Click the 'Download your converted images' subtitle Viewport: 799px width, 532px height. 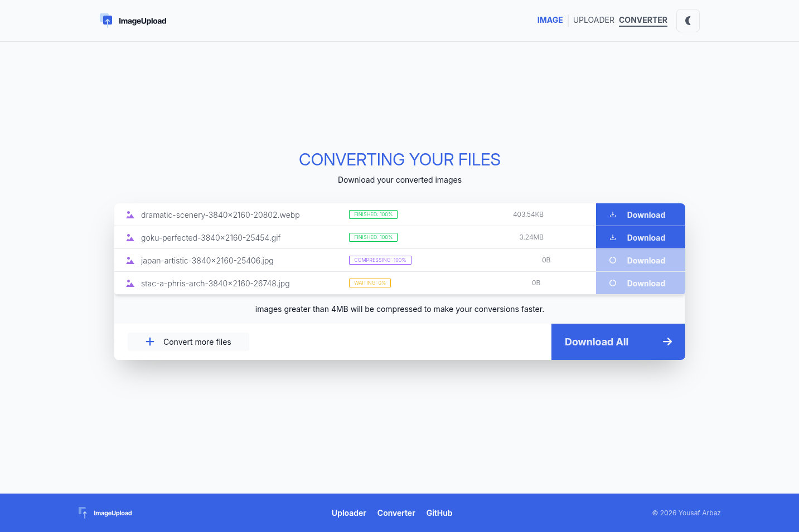coord(400,180)
